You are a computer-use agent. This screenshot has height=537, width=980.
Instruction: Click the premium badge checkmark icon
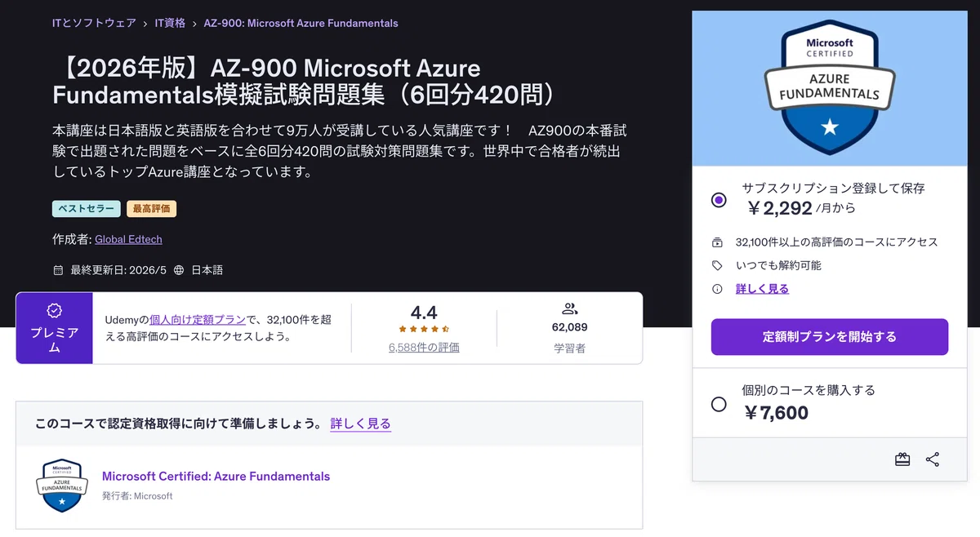(x=55, y=310)
